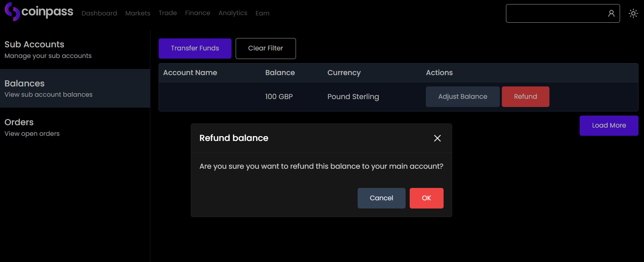644x262 pixels.
Task: Select Trade from the top navigation
Action: [168, 13]
